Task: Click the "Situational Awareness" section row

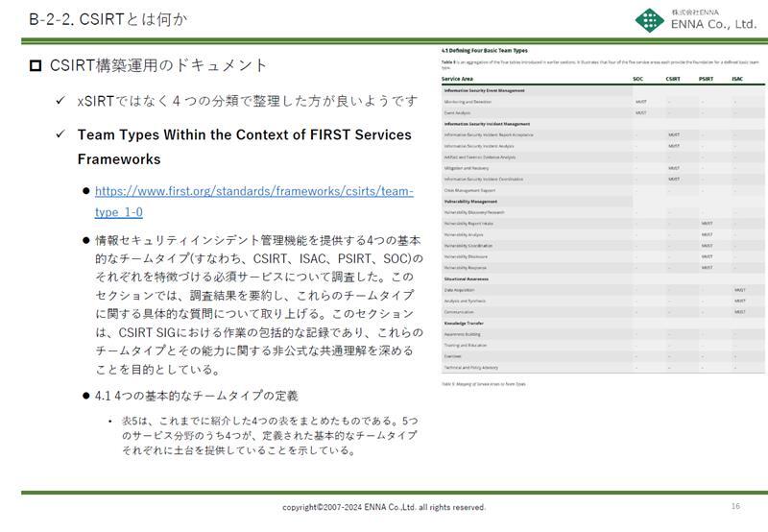Action: pos(603,278)
